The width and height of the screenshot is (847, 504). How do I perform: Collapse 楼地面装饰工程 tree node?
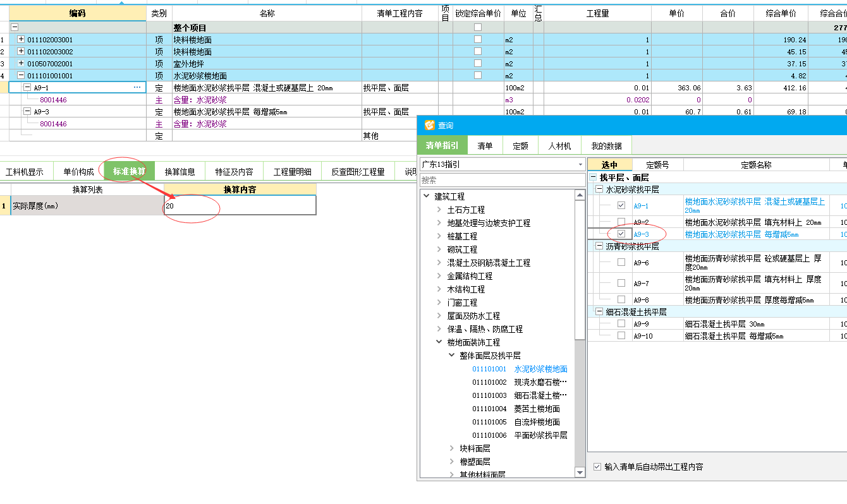coord(439,342)
